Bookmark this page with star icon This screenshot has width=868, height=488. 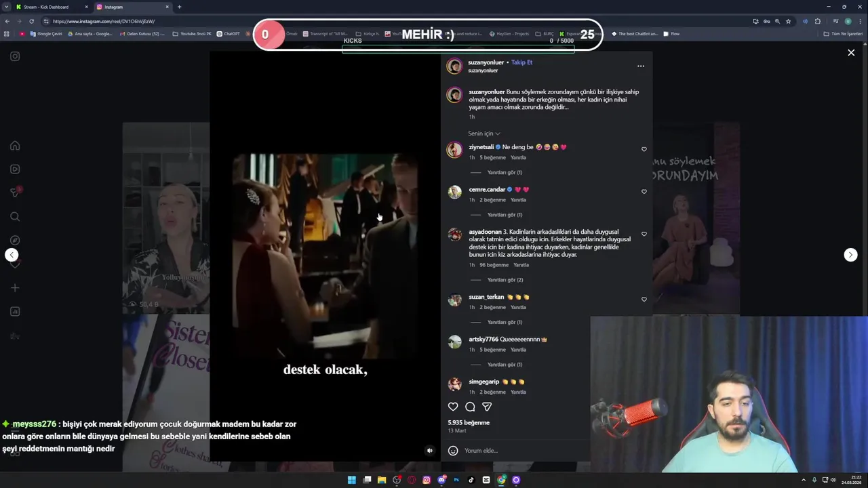(788, 21)
